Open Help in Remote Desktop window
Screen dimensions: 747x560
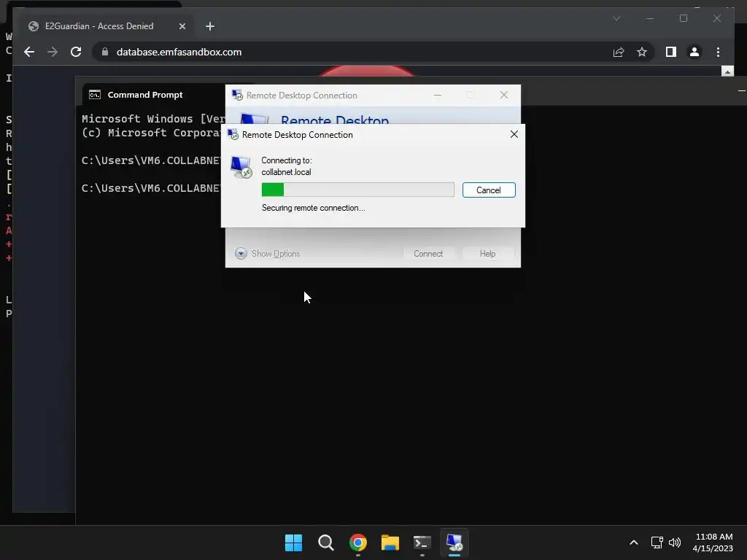click(487, 253)
